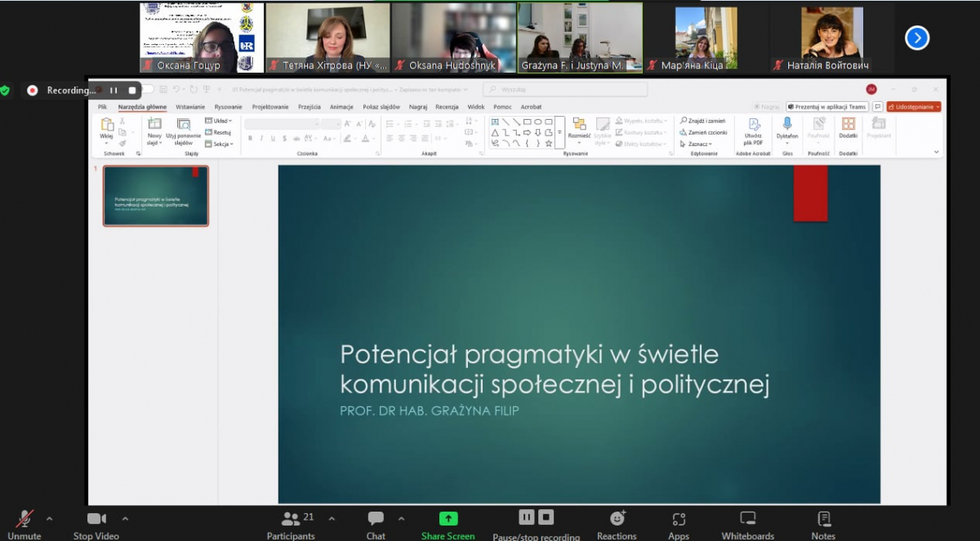Open the Zoom Apps panel

click(679, 519)
